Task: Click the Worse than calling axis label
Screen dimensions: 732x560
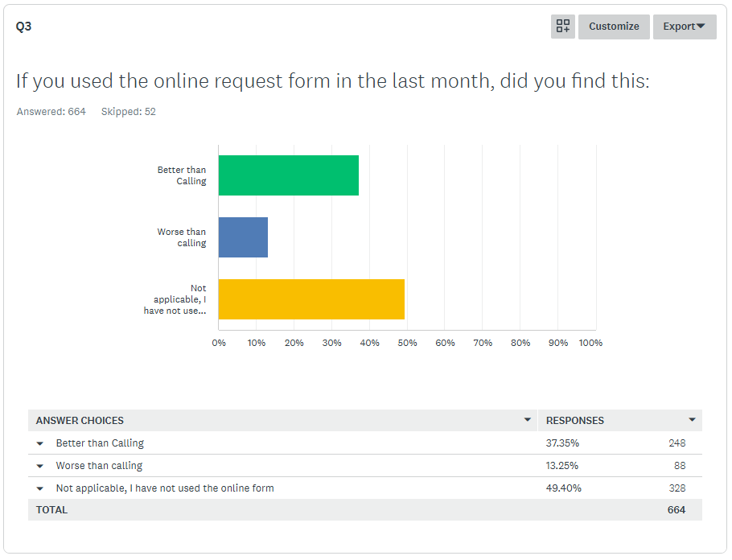Action: tap(182, 237)
